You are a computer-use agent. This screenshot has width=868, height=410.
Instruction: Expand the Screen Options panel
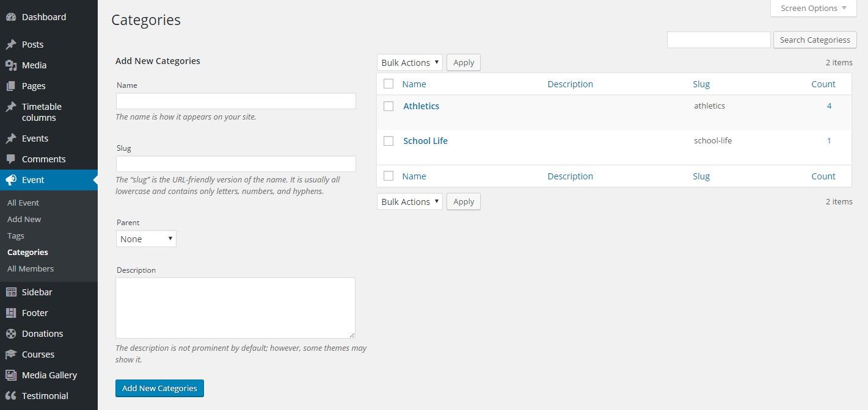(813, 8)
